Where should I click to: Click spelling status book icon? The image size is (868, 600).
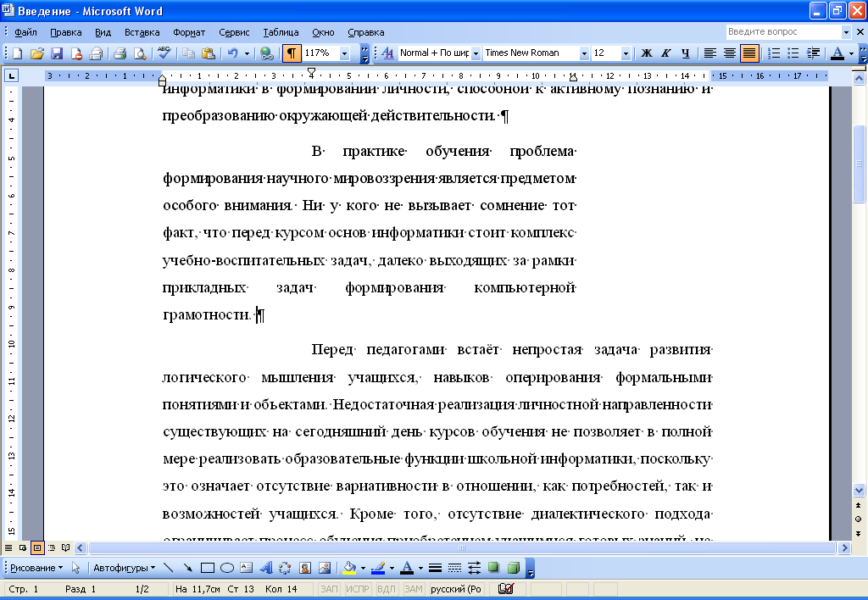[x=506, y=589]
